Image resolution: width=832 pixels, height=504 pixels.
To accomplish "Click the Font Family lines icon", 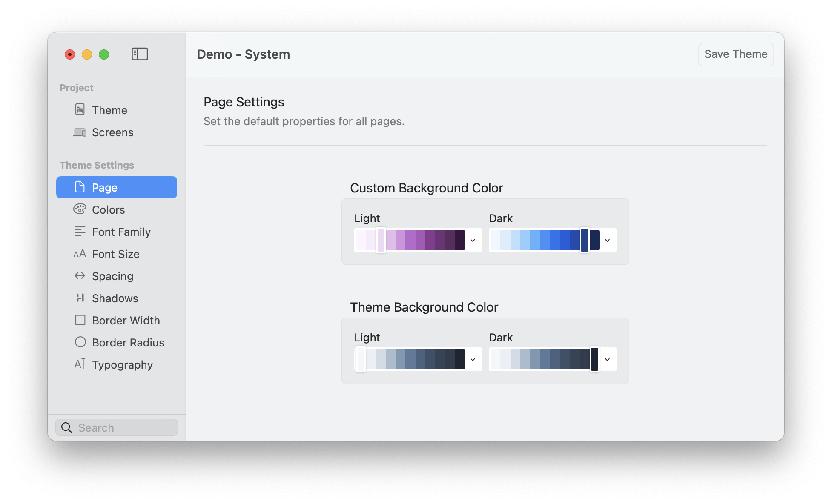I will tap(80, 231).
